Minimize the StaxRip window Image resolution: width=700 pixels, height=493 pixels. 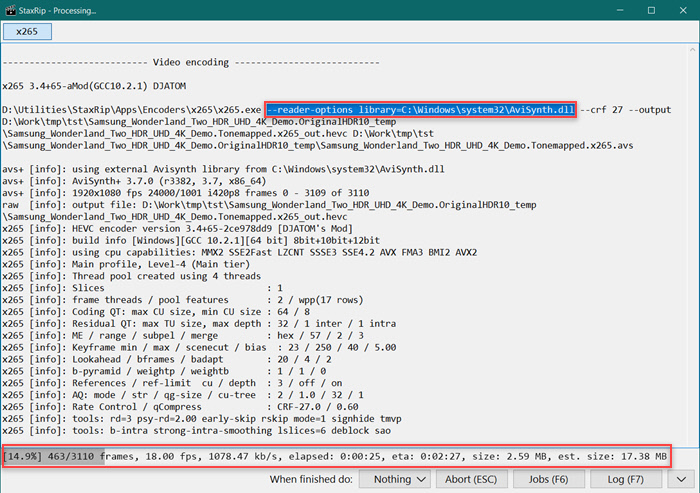[x=620, y=10]
